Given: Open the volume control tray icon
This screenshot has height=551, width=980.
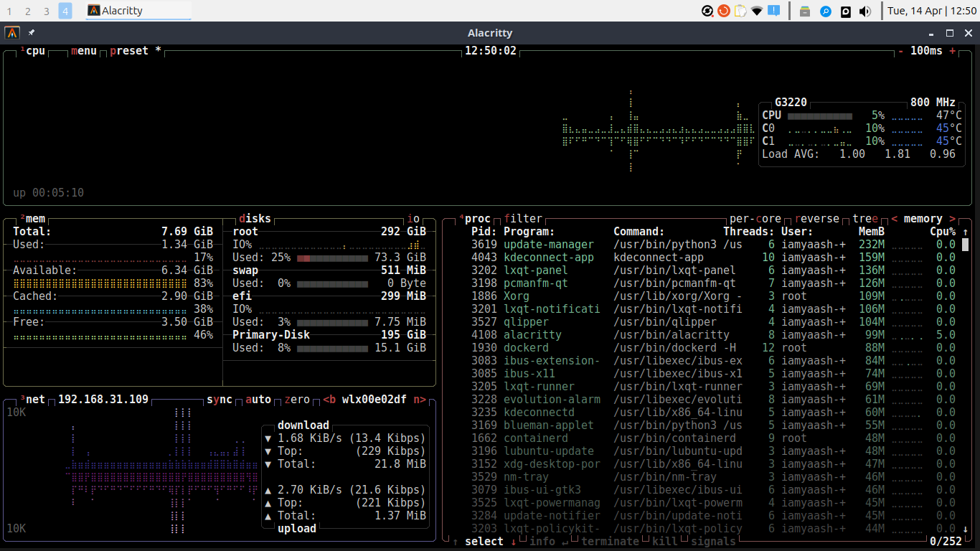Looking at the screenshot, I should pyautogui.click(x=865, y=11).
